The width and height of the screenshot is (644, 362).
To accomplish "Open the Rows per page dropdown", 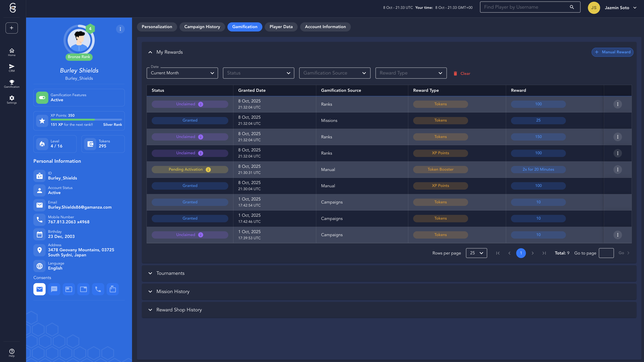I will [x=476, y=253].
